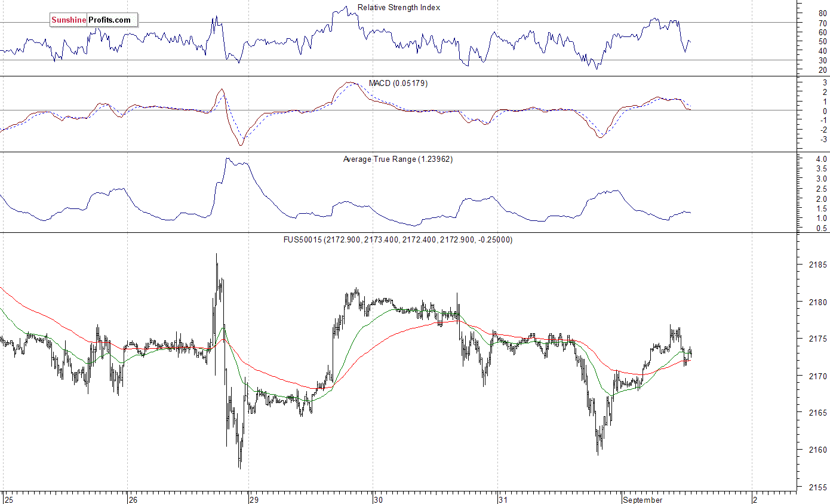
Task: Click the 2175 price axis label
Action: (x=817, y=339)
